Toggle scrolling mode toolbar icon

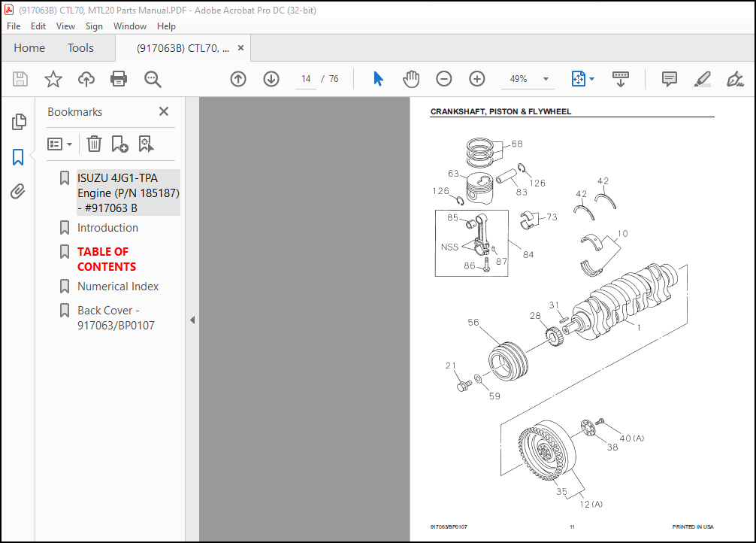pos(621,79)
